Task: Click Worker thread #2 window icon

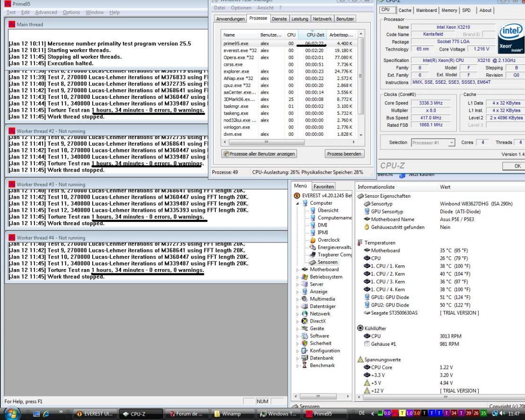Action: coord(12,131)
